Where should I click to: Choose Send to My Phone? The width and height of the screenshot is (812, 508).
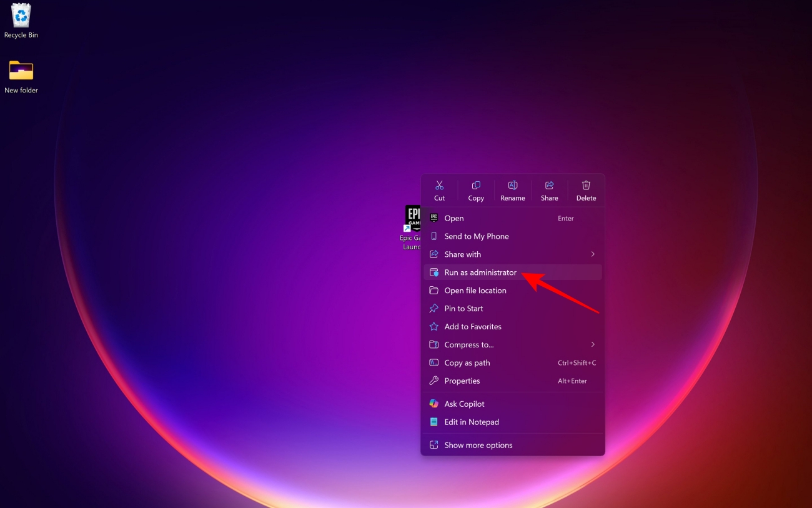coord(513,236)
